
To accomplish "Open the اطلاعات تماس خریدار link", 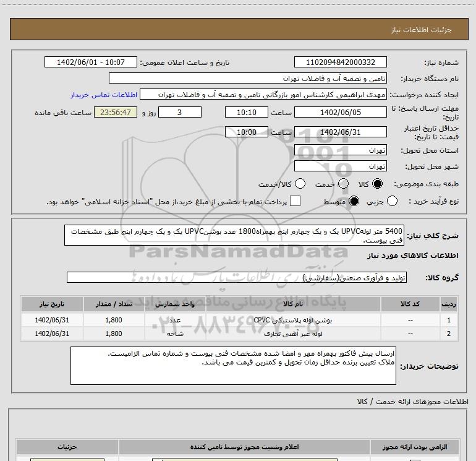I will pyautogui.click(x=104, y=95).
